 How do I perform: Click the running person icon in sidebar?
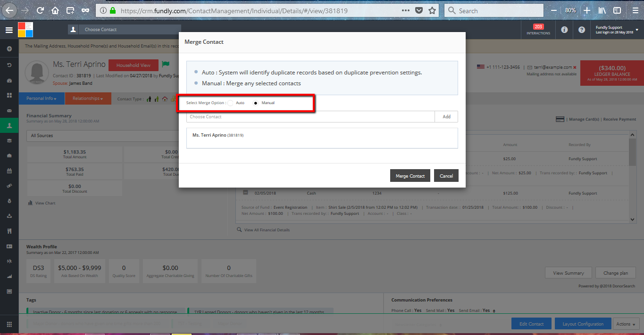click(x=9, y=261)
